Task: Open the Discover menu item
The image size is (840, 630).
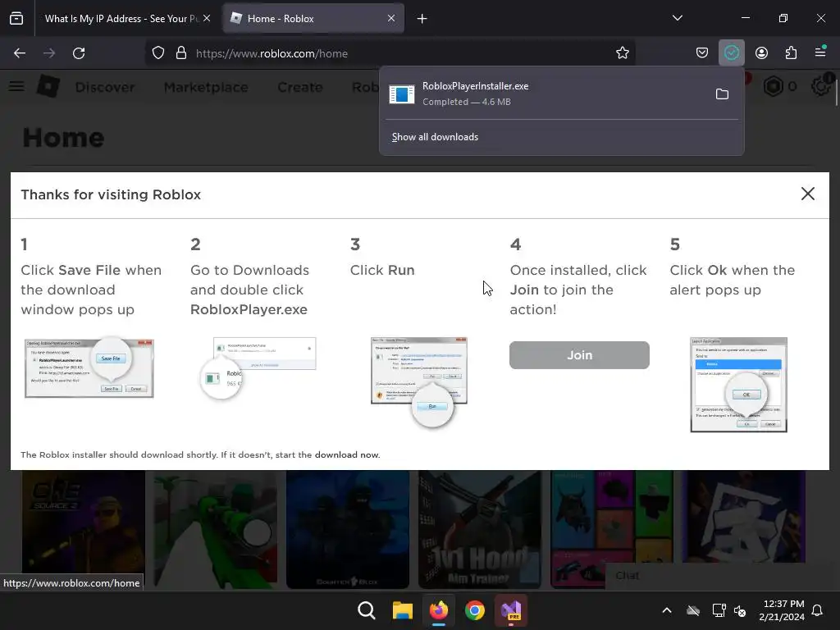Action: 105,87
